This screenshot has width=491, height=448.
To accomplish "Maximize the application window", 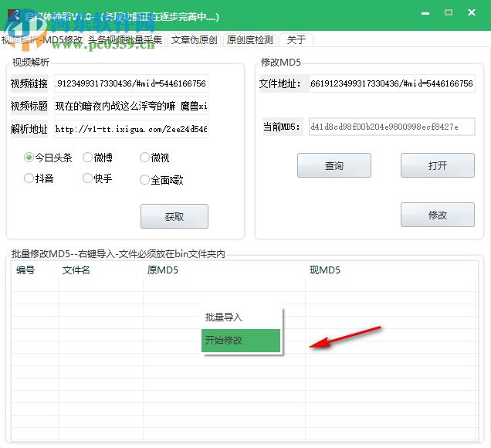I will [x=449, y=12].
